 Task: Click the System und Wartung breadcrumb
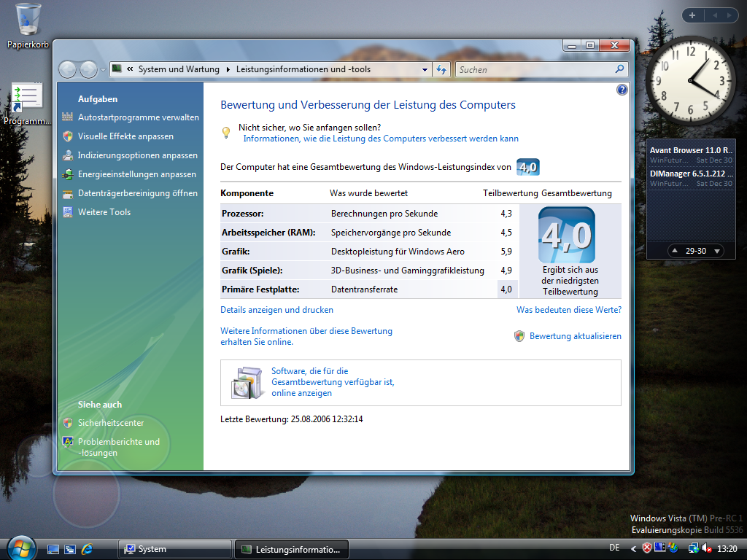[x=179, y=69]
